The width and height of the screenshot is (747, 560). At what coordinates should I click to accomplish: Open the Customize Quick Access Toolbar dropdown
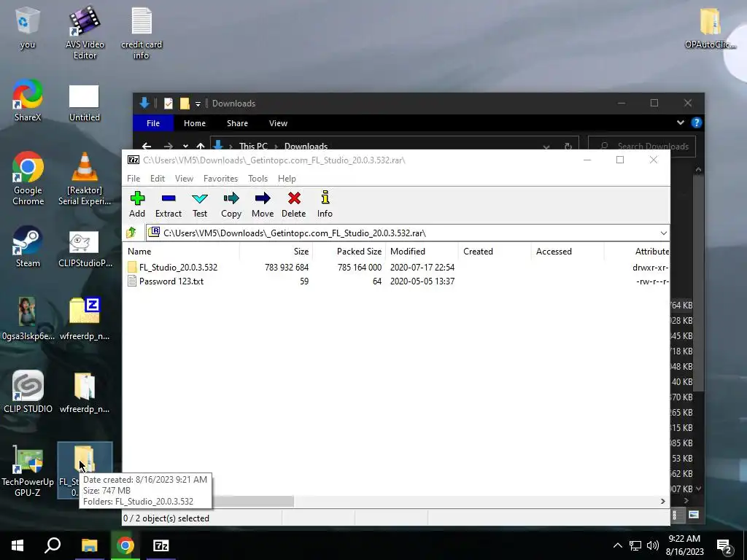pos(198,104)
